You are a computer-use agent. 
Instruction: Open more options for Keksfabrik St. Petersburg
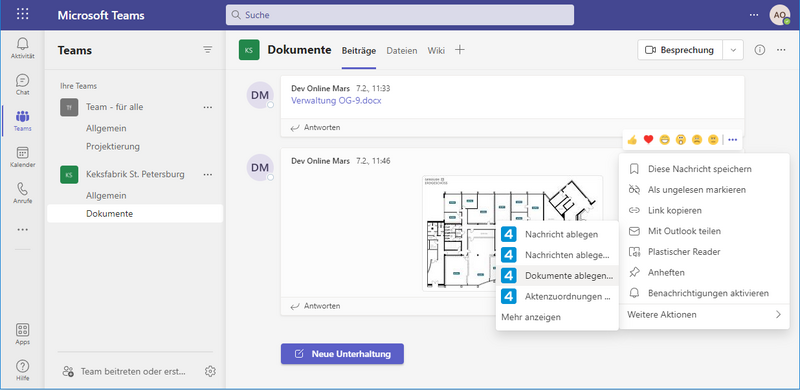pos(207,175)
